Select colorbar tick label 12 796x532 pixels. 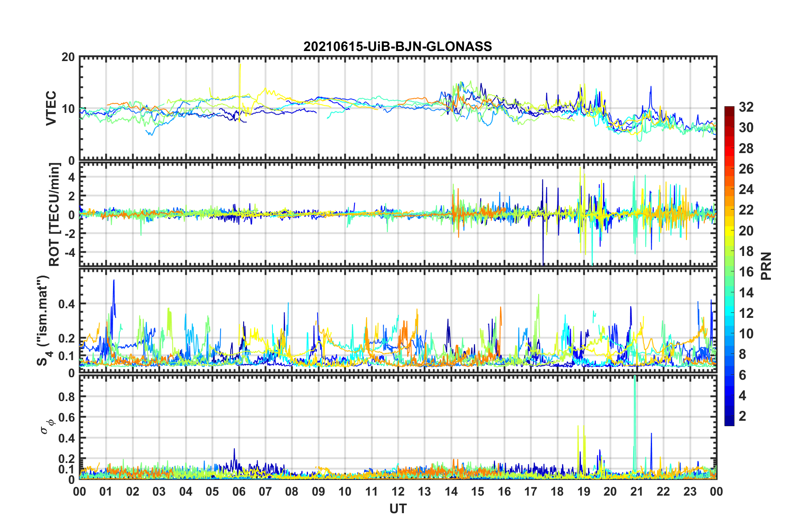pos(746,313)
